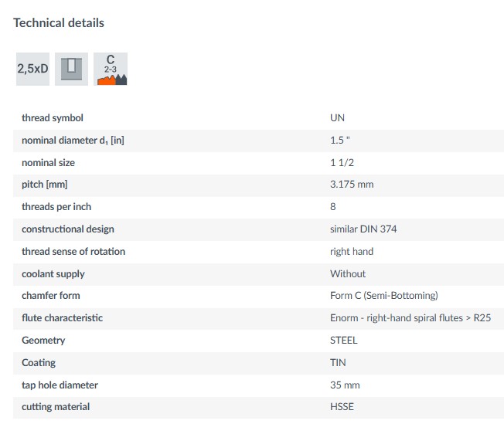Select the Enorm spiral flutes value
Screen dimensions: 504x424
tap(410, 318)
